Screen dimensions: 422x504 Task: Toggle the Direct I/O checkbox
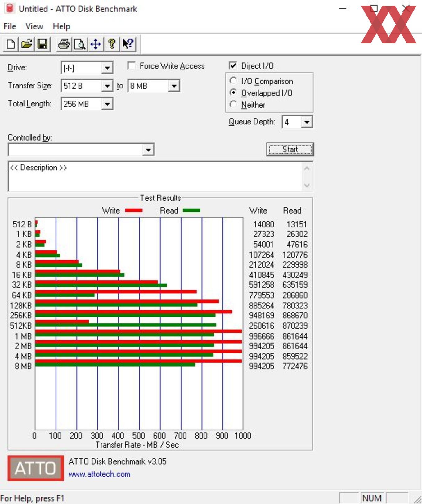click(233, 66)
